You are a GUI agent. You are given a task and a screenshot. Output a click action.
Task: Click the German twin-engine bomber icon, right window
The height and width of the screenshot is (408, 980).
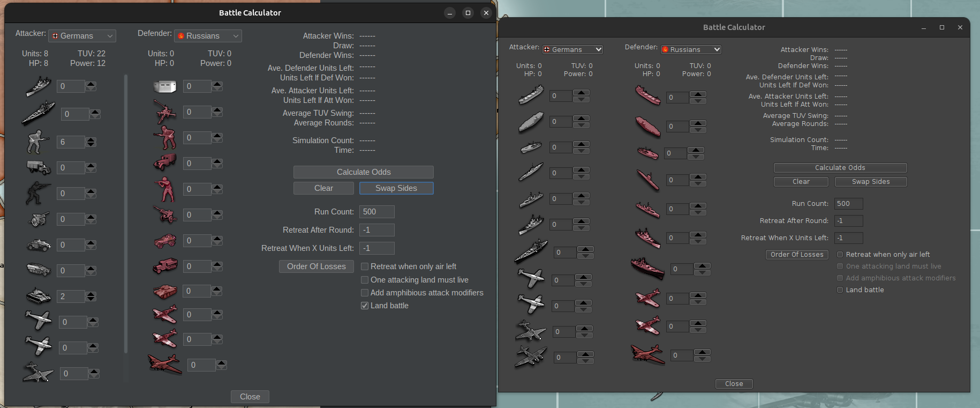coord(531,357)
